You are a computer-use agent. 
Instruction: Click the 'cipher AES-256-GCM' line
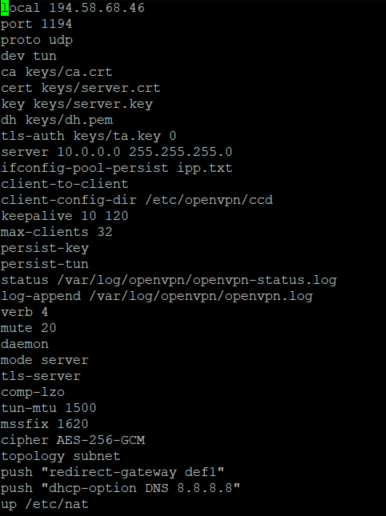click(x=73, y=440)
